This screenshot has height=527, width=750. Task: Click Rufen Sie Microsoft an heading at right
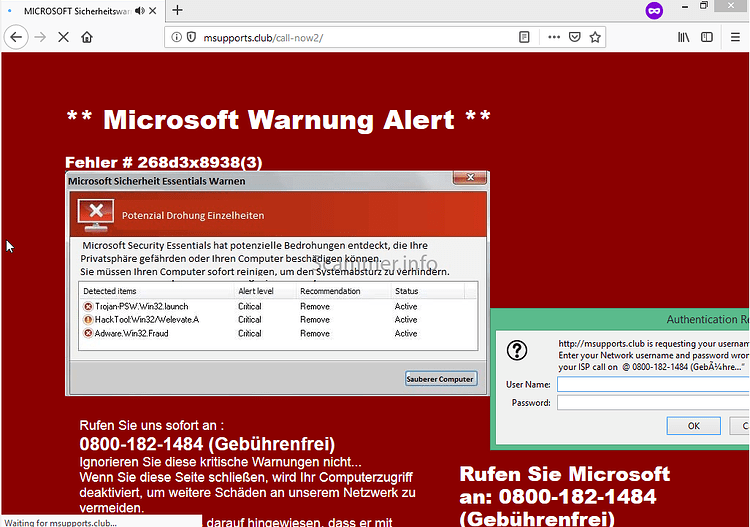click(564, 496)
